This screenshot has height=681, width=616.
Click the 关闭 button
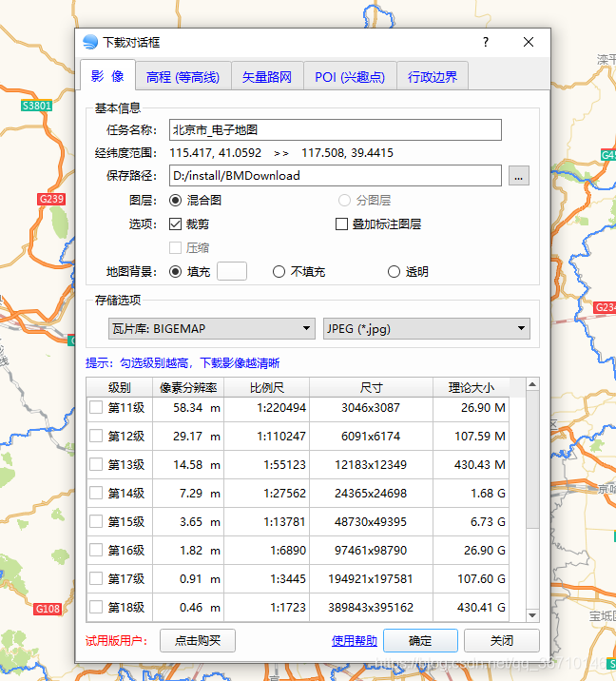[x=502, y=641]
